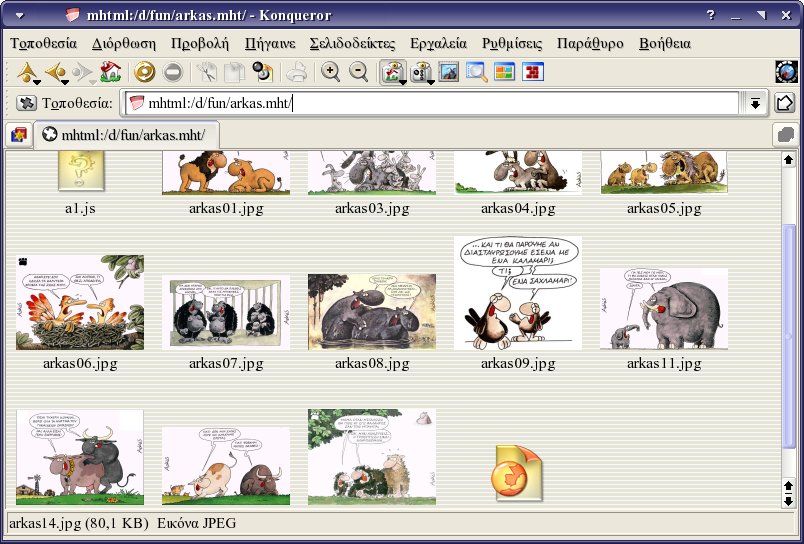Open the window menu in title bar

(x=19, y=15)
